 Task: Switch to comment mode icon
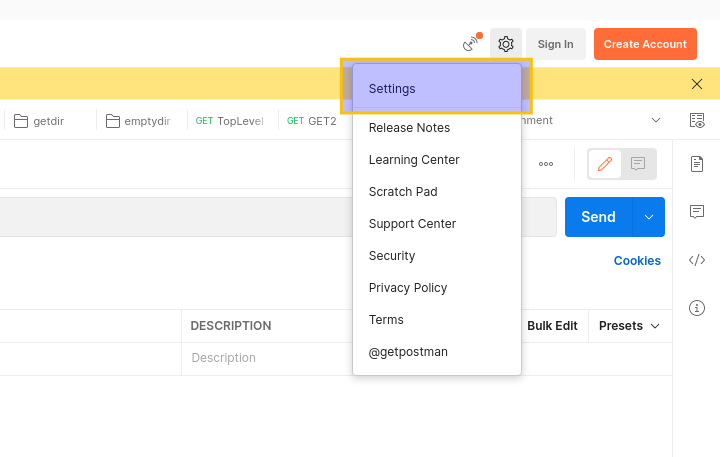tap(638, 164)
